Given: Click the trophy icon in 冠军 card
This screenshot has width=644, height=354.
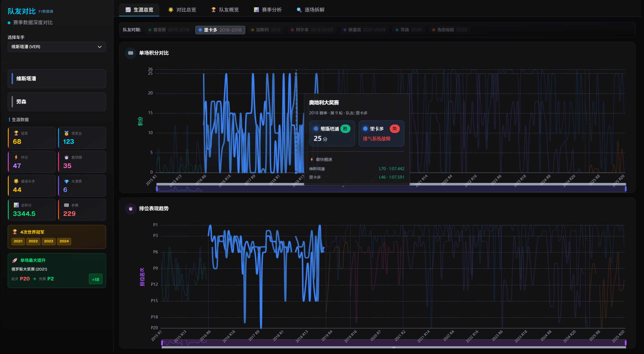Looking at the screenshot, I should click(16, 133).
